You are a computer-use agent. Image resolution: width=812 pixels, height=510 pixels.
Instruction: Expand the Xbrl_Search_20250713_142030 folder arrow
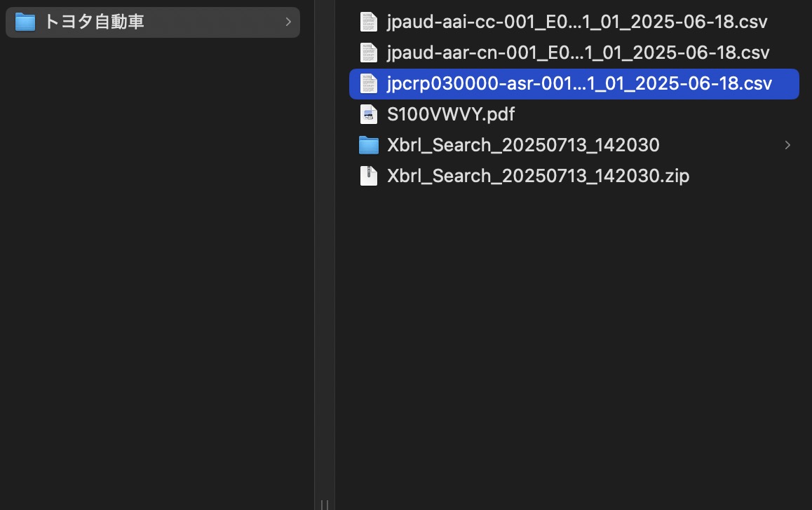pos(787,145)
